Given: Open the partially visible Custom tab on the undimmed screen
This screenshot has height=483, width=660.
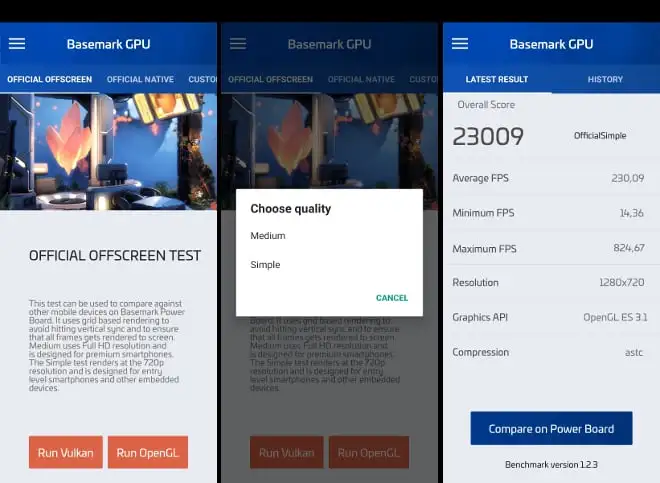Looking at the screenshot, I should click(x=203, y=79).
